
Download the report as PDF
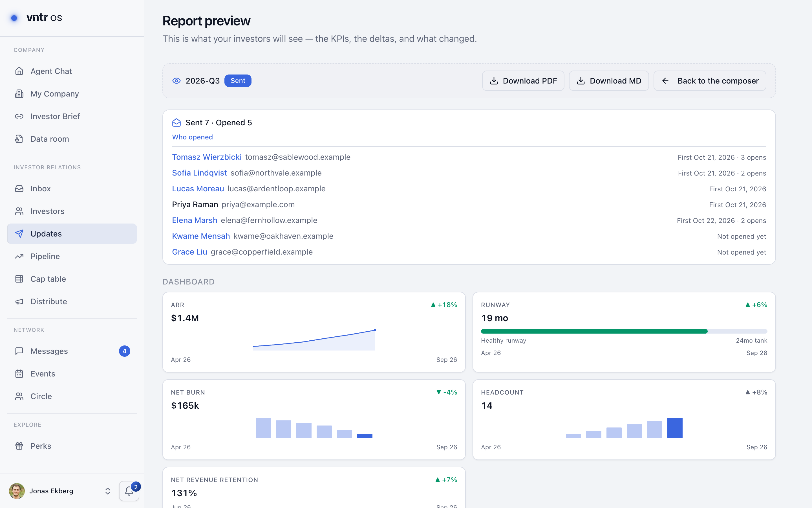[x=523, y=81]
